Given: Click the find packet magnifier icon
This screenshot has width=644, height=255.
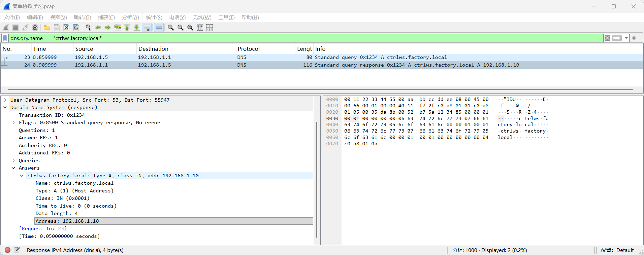Looking at the screenshot, I should pos(88,28).
